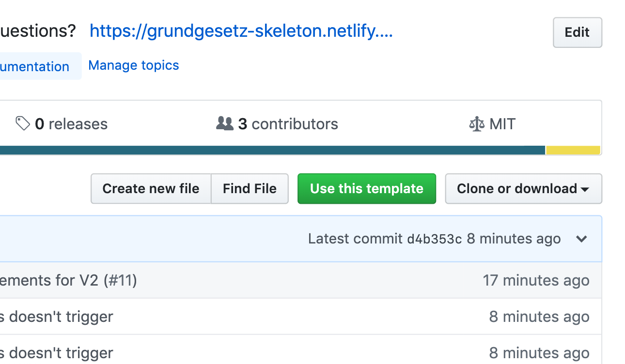Open the Clone or download dropdown
625x364 pixels.
(523, 189)
